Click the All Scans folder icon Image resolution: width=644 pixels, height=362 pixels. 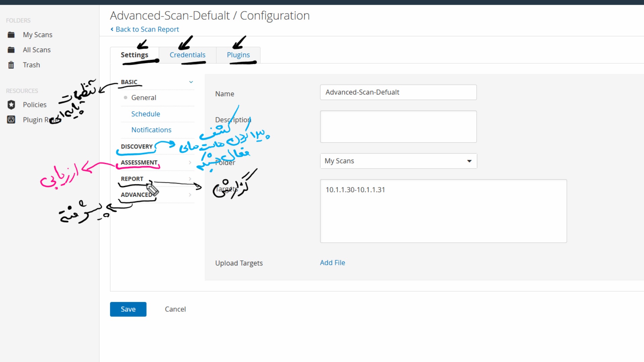pos(11,50)
